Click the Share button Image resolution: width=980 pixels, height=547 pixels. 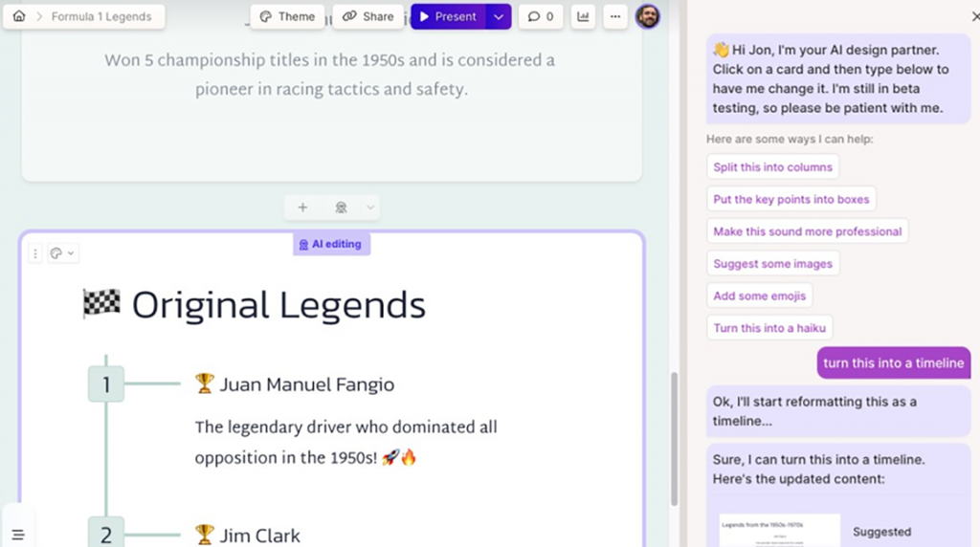[368, 17]
